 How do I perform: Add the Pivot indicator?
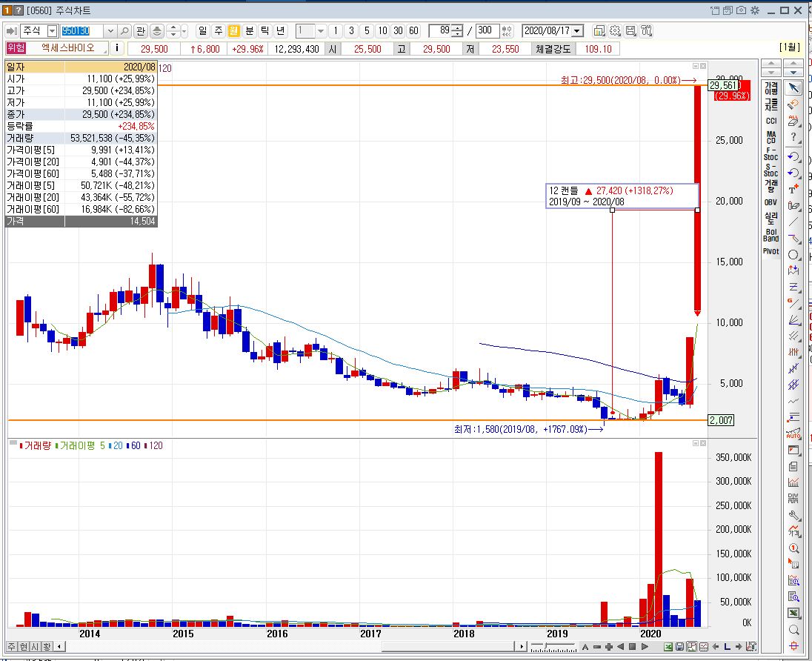pos(771,251)
